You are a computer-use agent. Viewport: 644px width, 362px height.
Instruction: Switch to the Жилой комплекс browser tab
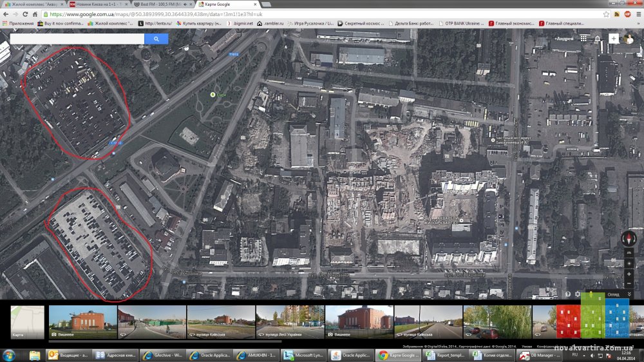click(x=33, y=4)
